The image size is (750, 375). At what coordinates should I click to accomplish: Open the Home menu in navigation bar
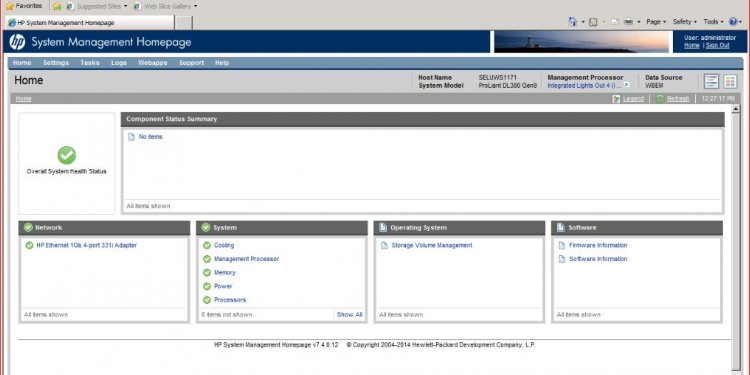[22, 63]
